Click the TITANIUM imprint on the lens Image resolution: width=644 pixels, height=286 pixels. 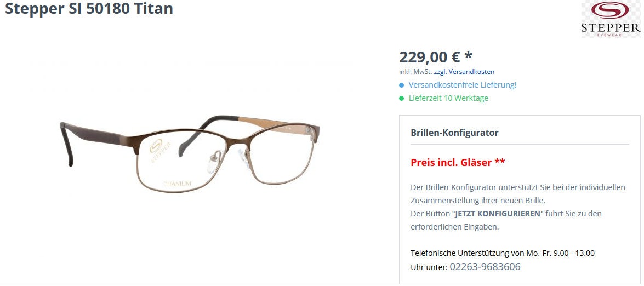coord(178,184)
